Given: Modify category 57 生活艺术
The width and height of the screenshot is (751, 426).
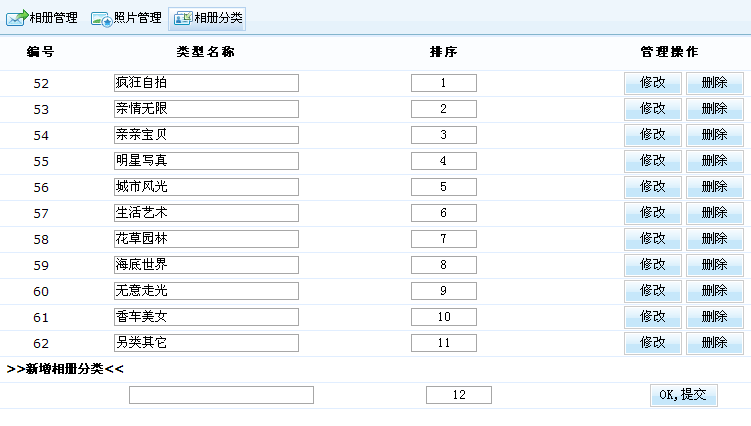Looking at the screenshot, I should [652, 213].
